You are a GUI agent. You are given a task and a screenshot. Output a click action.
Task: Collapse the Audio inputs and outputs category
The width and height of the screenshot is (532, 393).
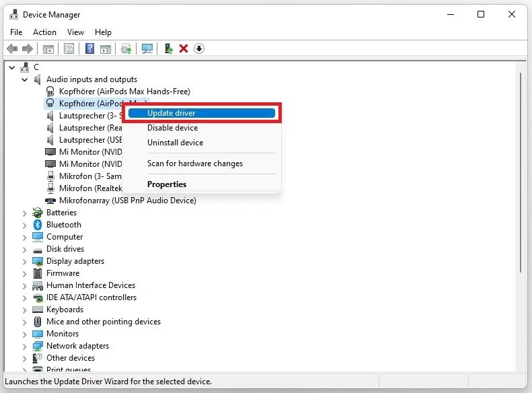pos(24,80)
